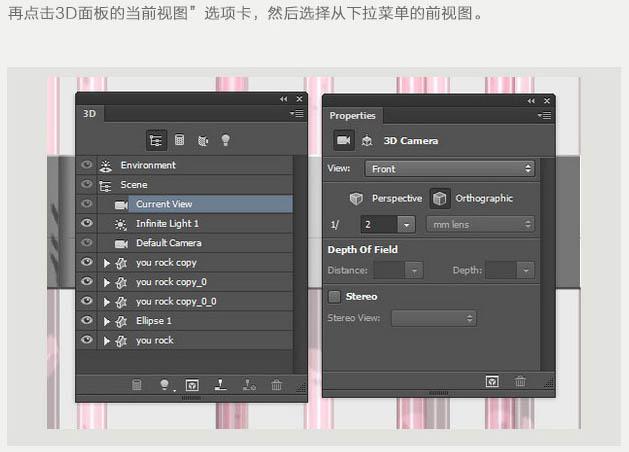Expand the you rock copy mesh
Viewport: 629px width, 452px height.
pos(107,263)
